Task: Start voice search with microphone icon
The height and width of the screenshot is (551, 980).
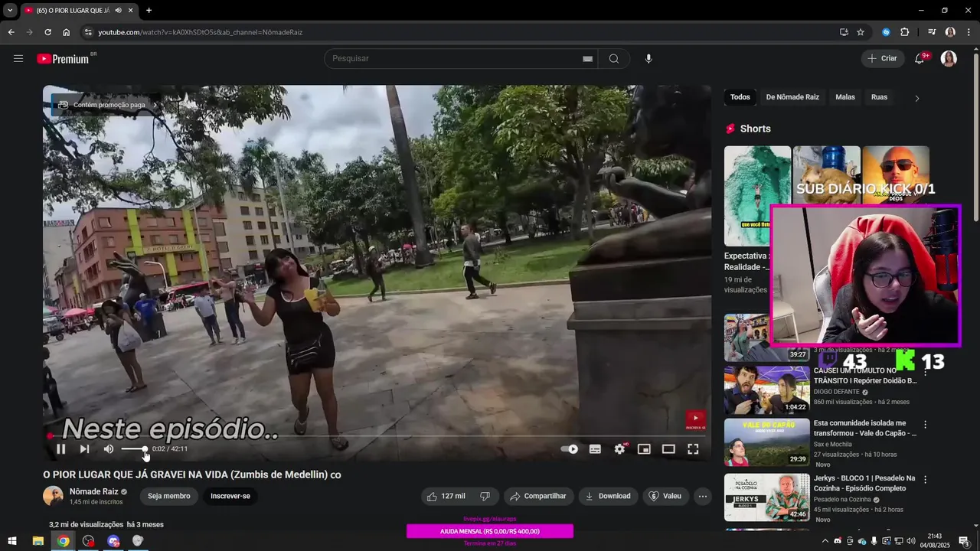Action: (648, 59)
